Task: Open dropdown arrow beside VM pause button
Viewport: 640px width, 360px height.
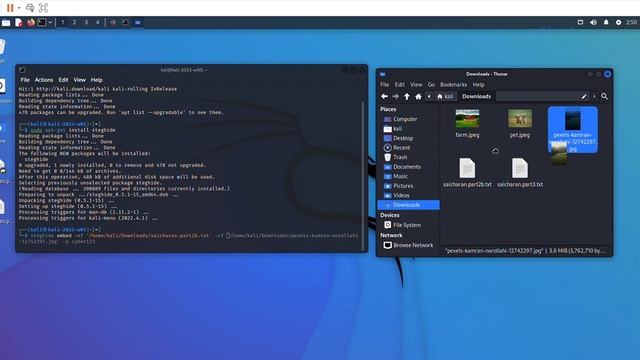Action: 19,8
